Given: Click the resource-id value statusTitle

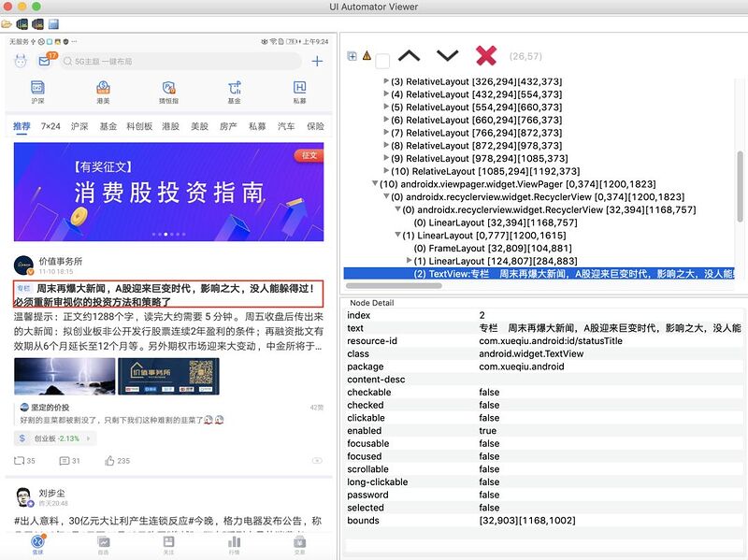Looking at the screenshot, I should click(x=551, y=340).
